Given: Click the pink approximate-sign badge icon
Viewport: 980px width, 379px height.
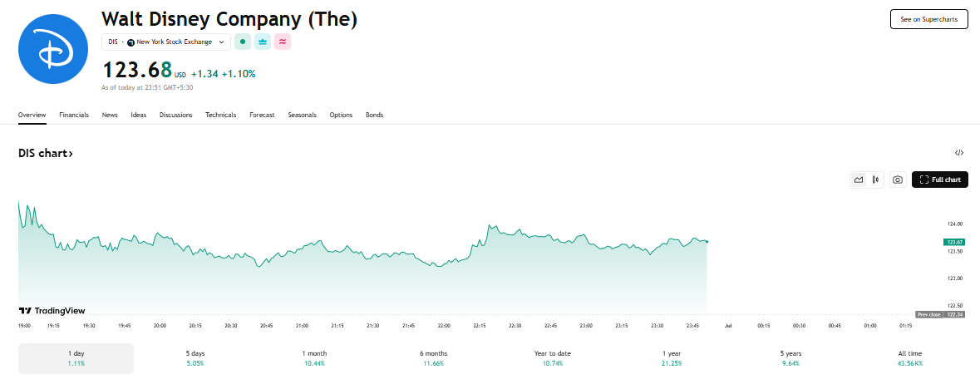Looking at the screenshot, I should pyautogui.click(x=283, y=42).
